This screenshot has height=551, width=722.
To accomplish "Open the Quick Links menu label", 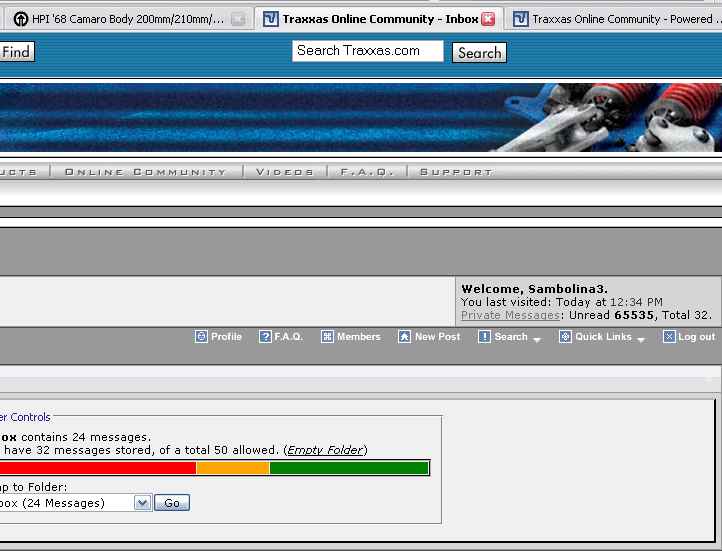I will [x=603, y=337].
